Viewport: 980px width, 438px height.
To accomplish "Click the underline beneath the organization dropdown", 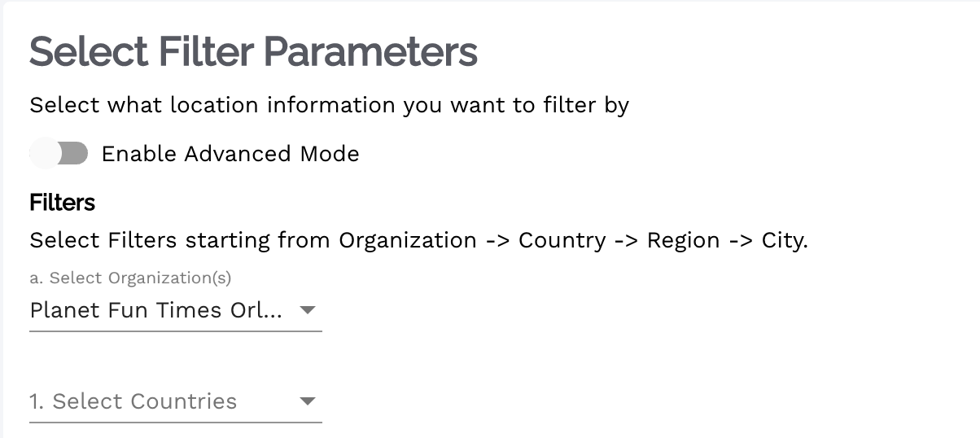I will click(175, 331).
